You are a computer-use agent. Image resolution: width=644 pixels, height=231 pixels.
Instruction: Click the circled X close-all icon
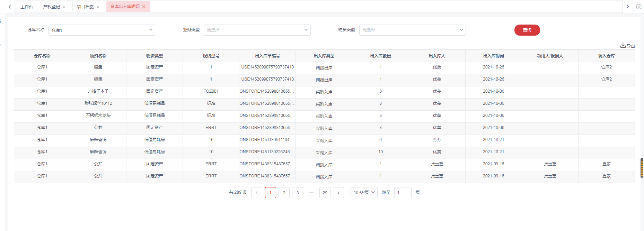[x=639, y=7]
